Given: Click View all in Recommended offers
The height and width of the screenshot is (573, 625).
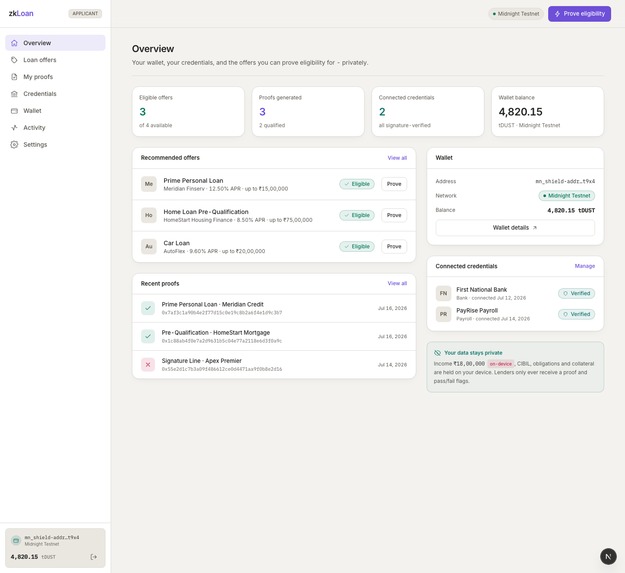Looking at the screenshot, I should pyautogui.click(x=397, y=158).
